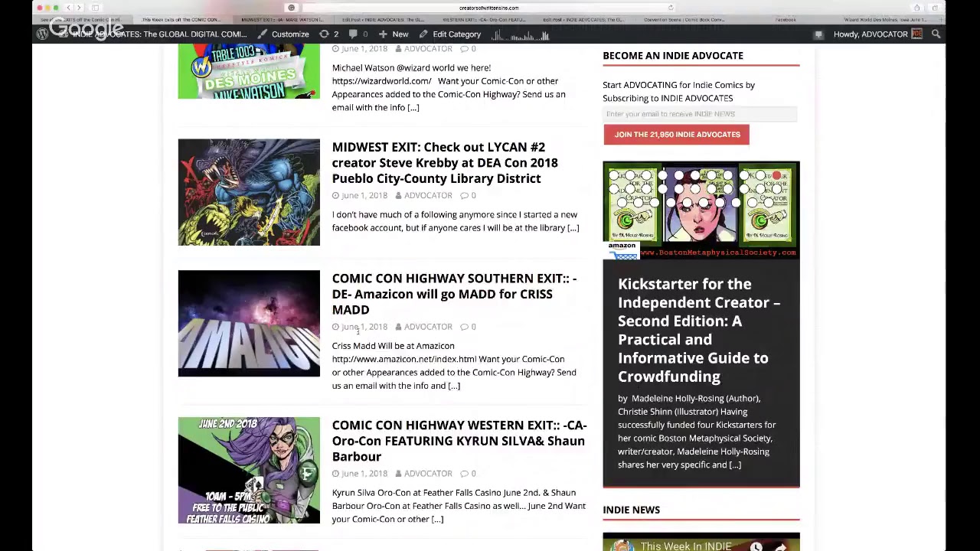The width and height of the screenshot is (980, 551).
Task: Click the ADVOCATOR avatar image
Action: pos(916,34)
